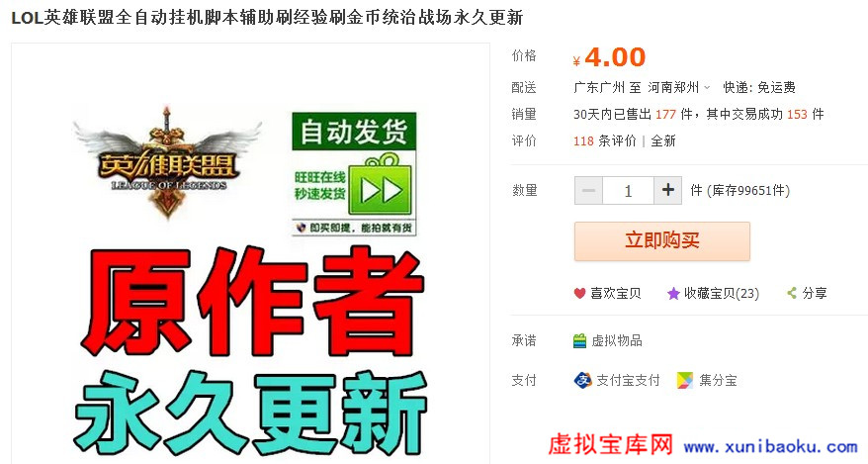
Task: Click the 立即购买 buy now button
Action: pos(662,240)
